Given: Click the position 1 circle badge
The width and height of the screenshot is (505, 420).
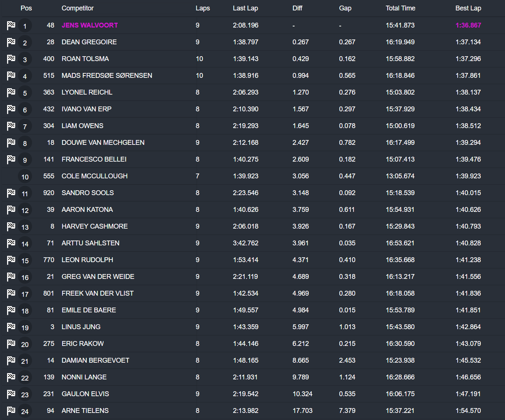Looking at the screenshot, I should [x=25, y=26].
